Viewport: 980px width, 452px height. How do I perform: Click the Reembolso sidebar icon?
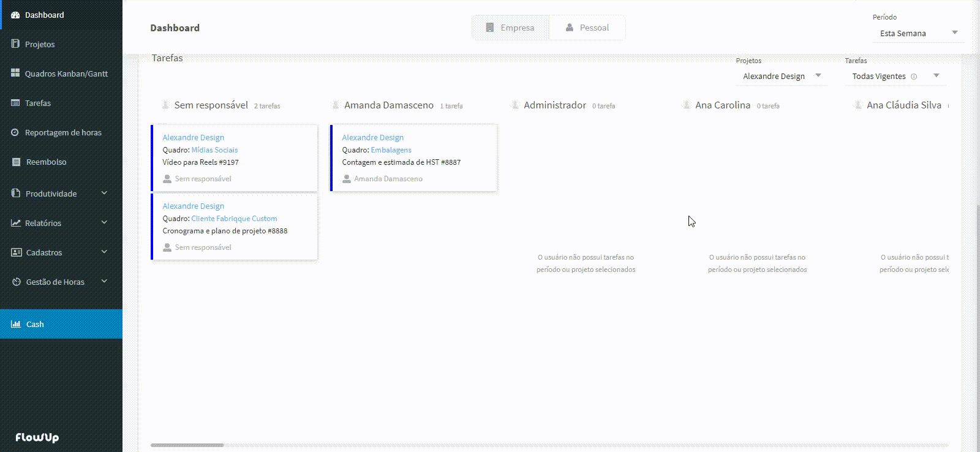17,162
